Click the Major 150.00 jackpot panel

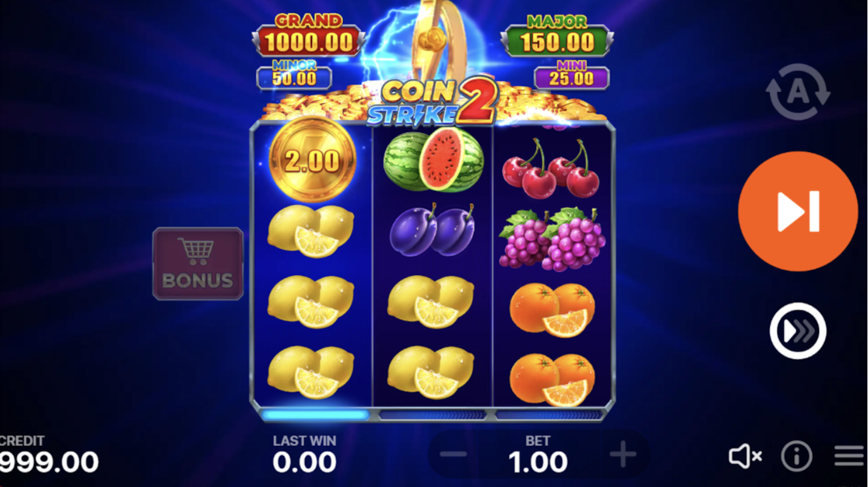[x=557, y=38]
